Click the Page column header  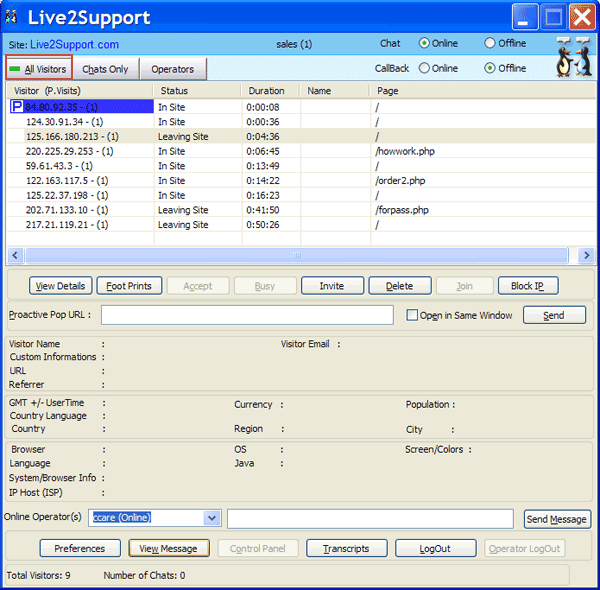[x=482, y=91]
